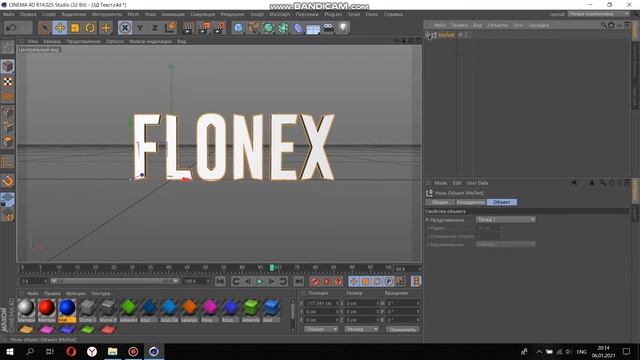The height and width of the screenshot is (360, 640).
Task: Open the green array modeling objects icon
Action: pos(283,28)
